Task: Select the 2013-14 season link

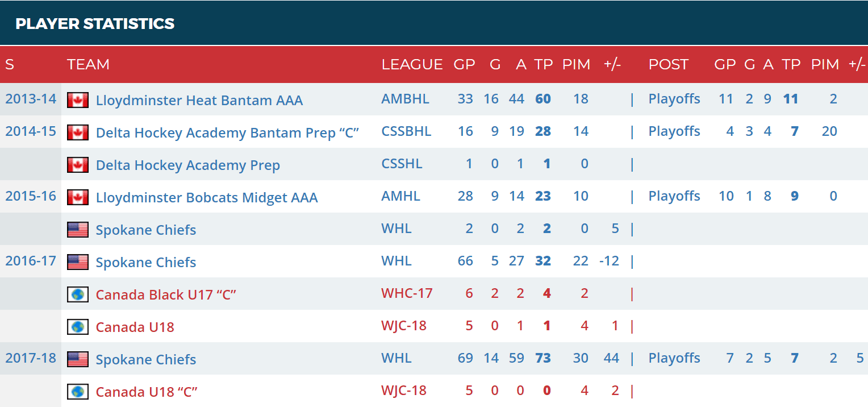Action: [31, 99]
